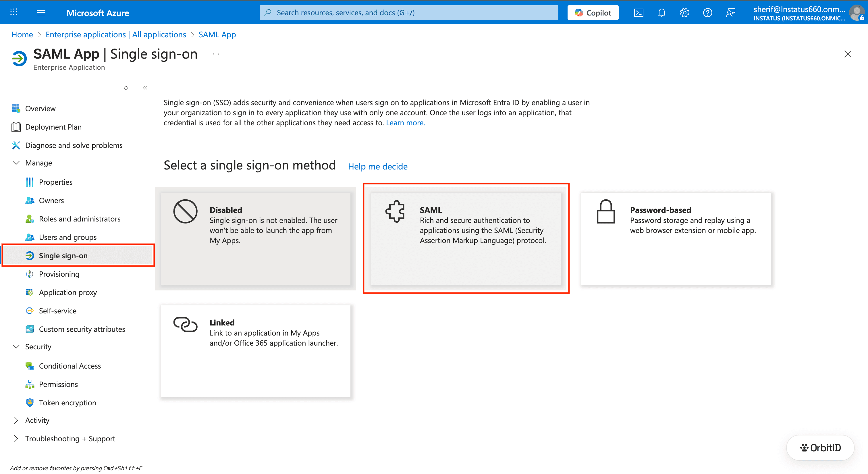Click the Self-service icon
The image size is (868, 474).
pyautogui.click(x=30, y=311)
